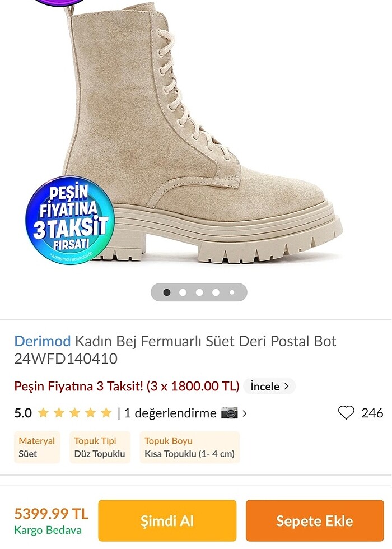This screenshot has height=549, width=392.
Task: Open the 1 değerlendirme reviews link
Action: pos(170,413)
